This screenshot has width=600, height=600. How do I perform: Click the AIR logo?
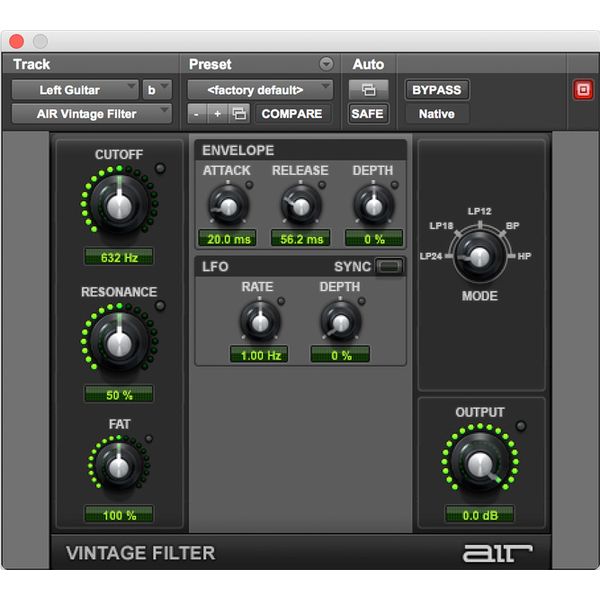tap(497, 553)
